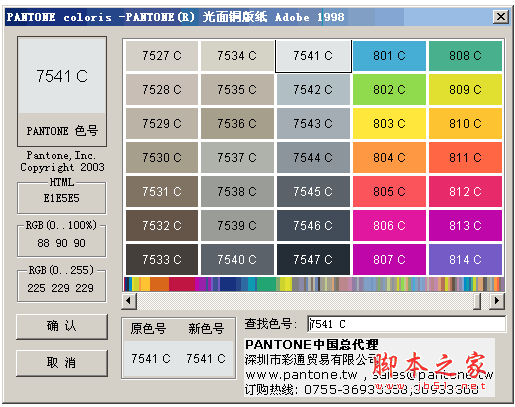Screen dimensions: 515x407
Task: Pick the 805 C coral swatch
Action: (389, 192)
